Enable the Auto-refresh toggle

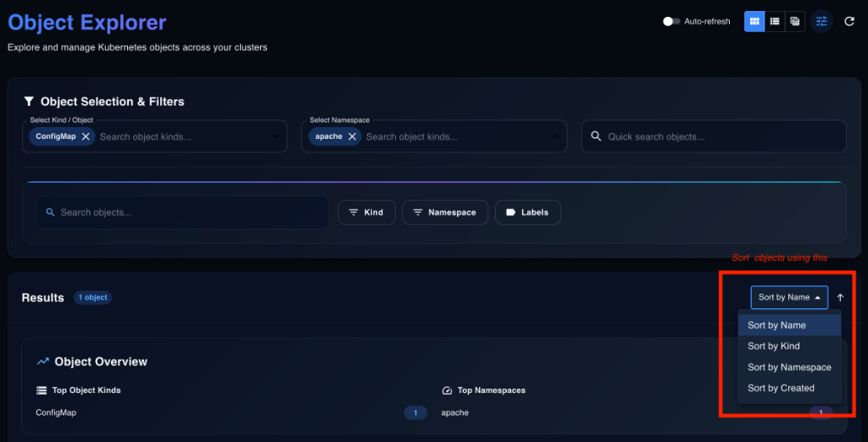pos(672,21)
